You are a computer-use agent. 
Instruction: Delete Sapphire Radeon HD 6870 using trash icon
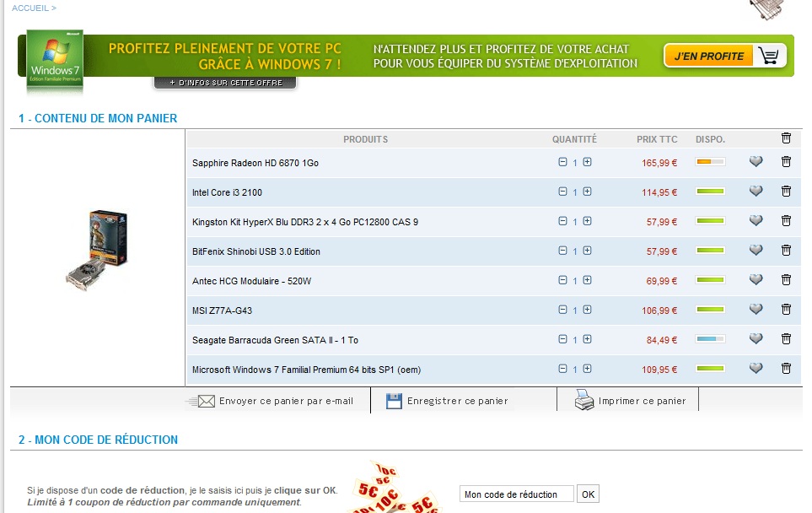coord(786,162)
